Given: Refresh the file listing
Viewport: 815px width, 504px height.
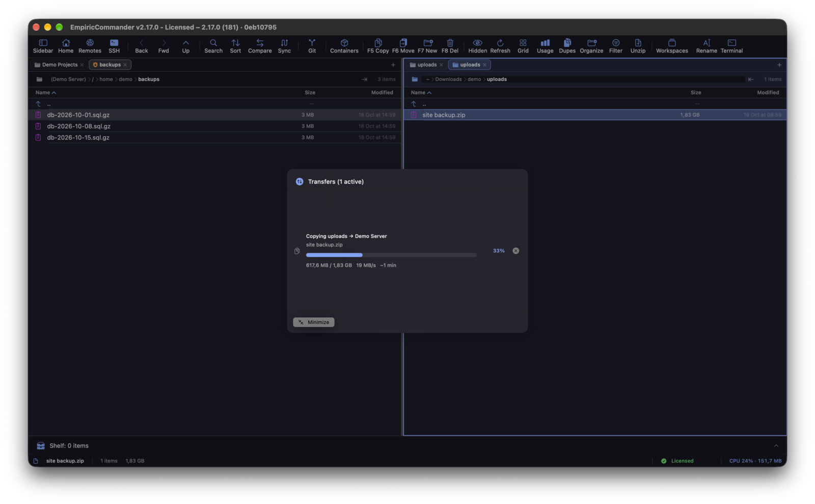Looking at the screenshot, I should 500,46.
